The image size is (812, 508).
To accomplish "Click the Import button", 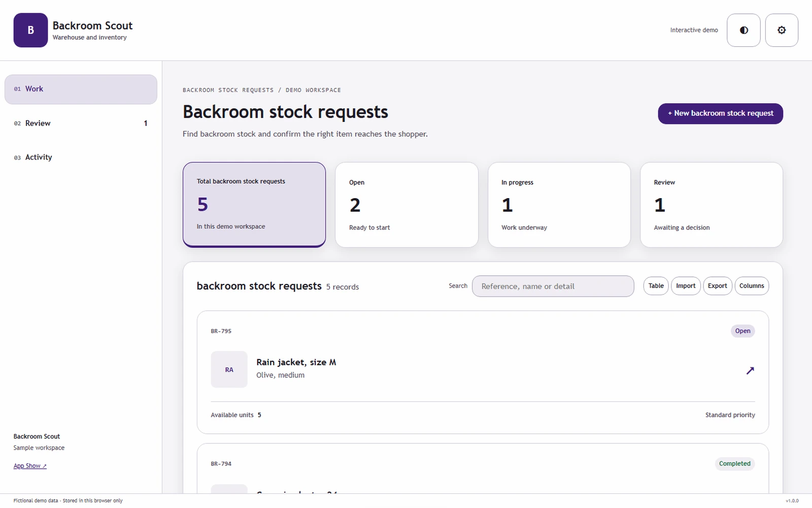I will pos(686,286).
